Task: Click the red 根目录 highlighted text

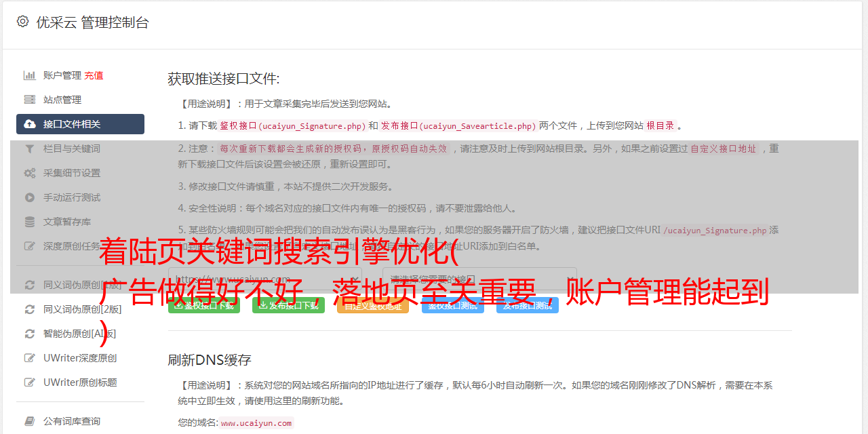Action: tap(660, 125)
